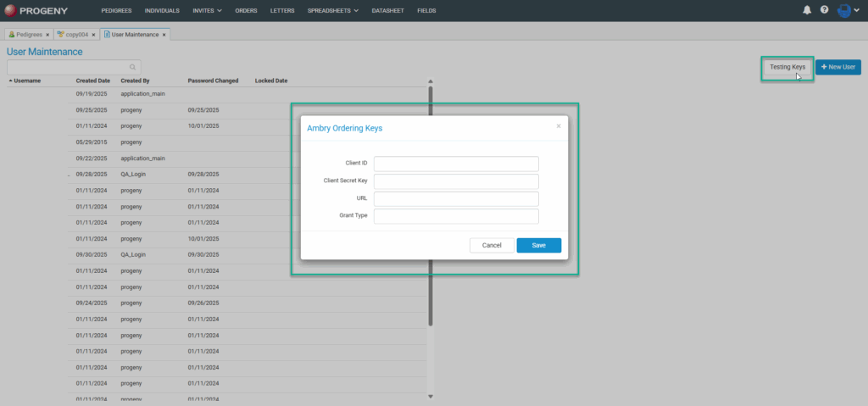Open the notifications bell
868x406 pixels.
click(x=806, y=10)
